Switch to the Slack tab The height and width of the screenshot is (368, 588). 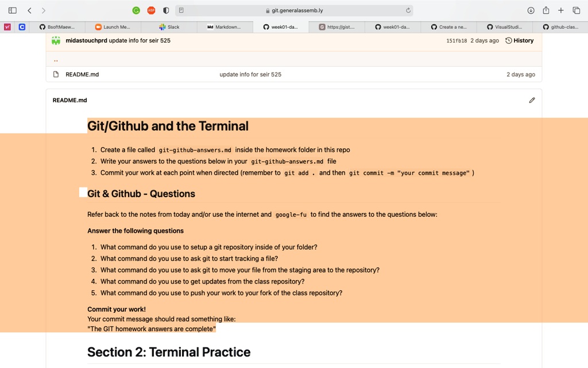pyautogui.click(x=169, y=27)
